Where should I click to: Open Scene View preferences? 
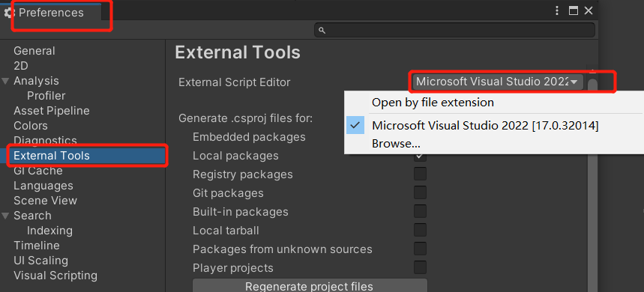[x=45, y=201]
